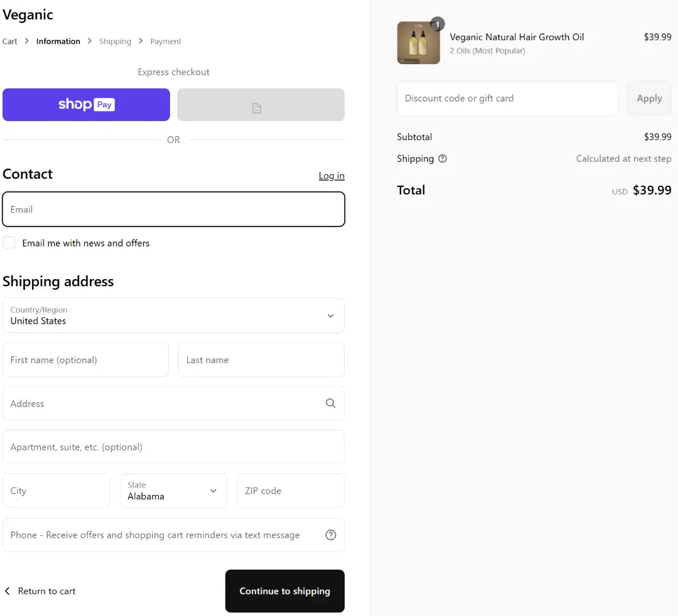Click the address search magnifier icon
This screenshot has height=616, width=678.
330,403
